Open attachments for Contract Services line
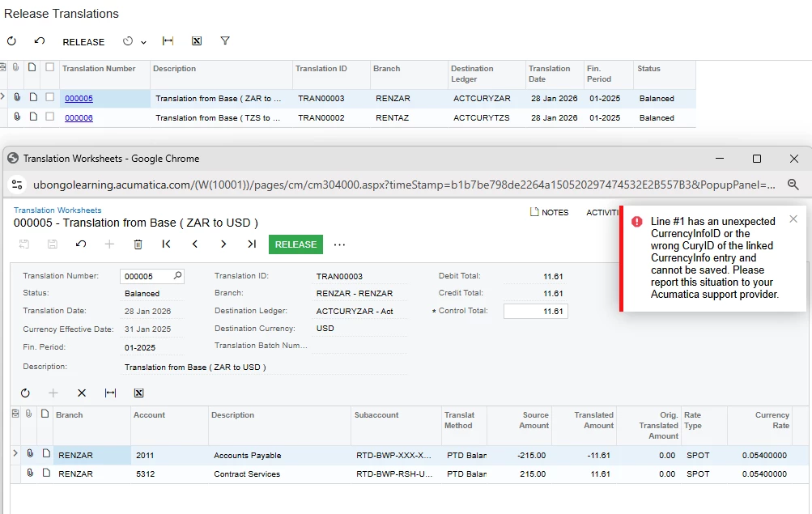The image size is (812, 514). [30, 473]
